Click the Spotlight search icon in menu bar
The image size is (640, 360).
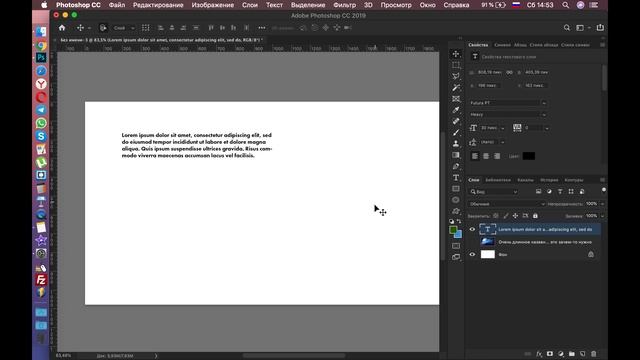click(565, 5)
